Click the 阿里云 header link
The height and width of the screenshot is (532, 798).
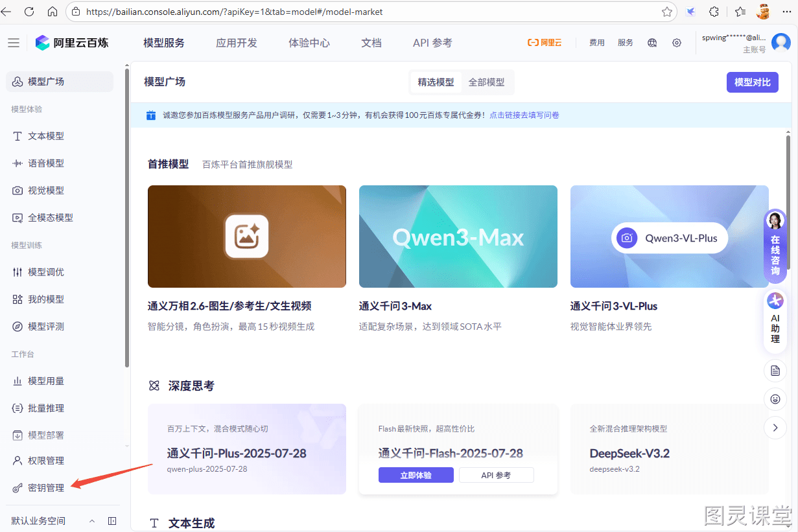tap(545, 43)
